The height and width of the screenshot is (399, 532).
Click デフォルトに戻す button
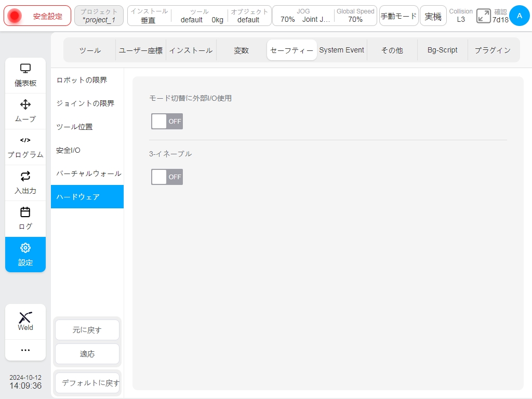87,383
